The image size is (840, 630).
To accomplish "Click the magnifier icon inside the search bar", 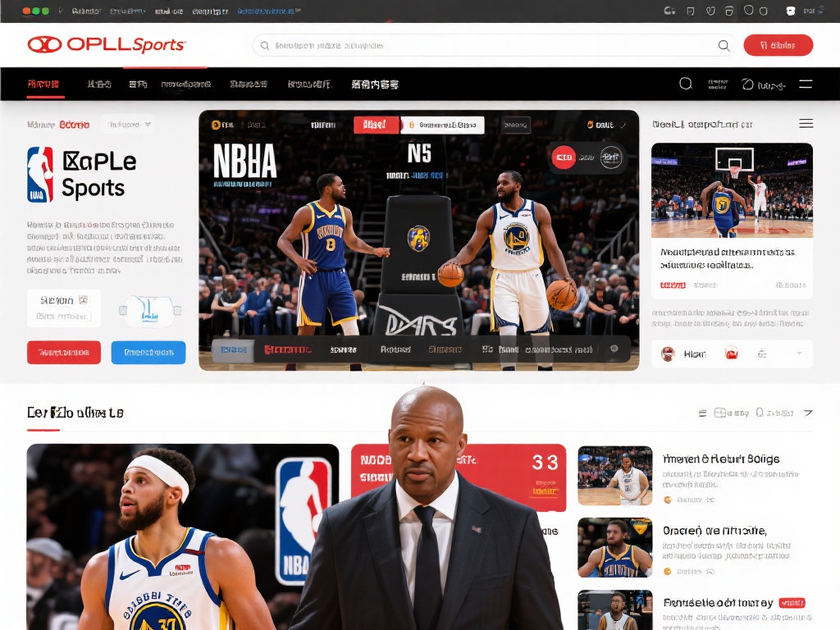I will coord(724,46).
